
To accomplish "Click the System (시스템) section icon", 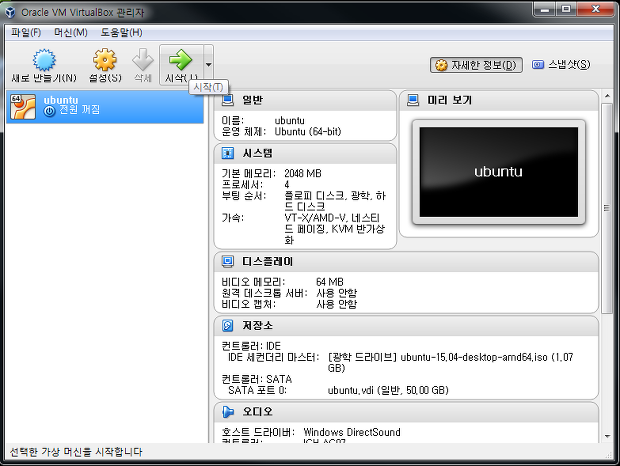I will (x=228, y=153).
